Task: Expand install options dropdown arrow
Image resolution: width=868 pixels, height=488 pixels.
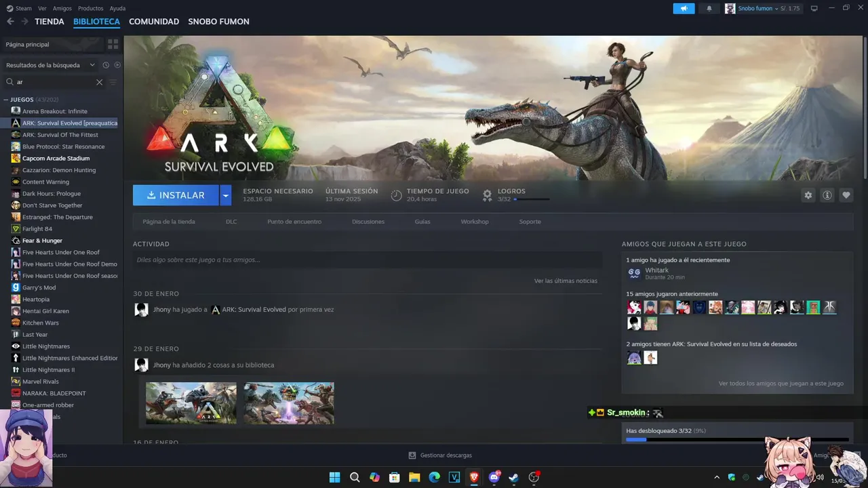Action: coord(226,195)
